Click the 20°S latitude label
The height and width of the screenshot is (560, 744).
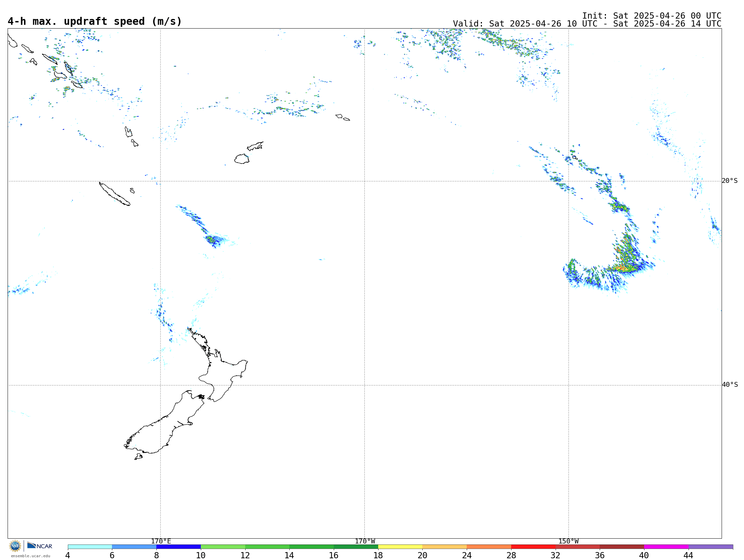[730, 181]
